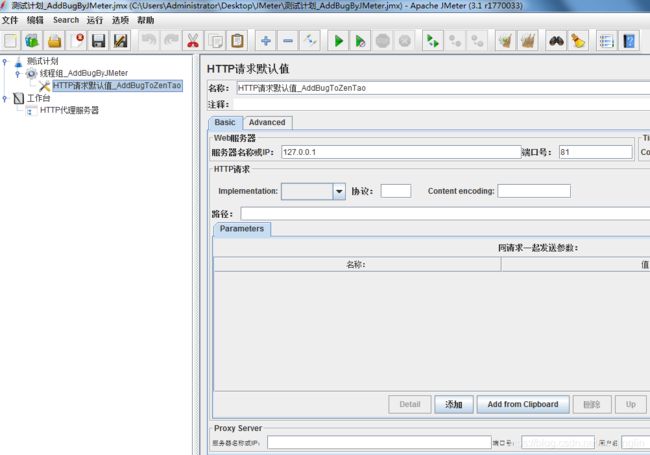This screenshot has height=455, width=650.
Task: Click the Undo arrow icon
Action: [149, 41]
